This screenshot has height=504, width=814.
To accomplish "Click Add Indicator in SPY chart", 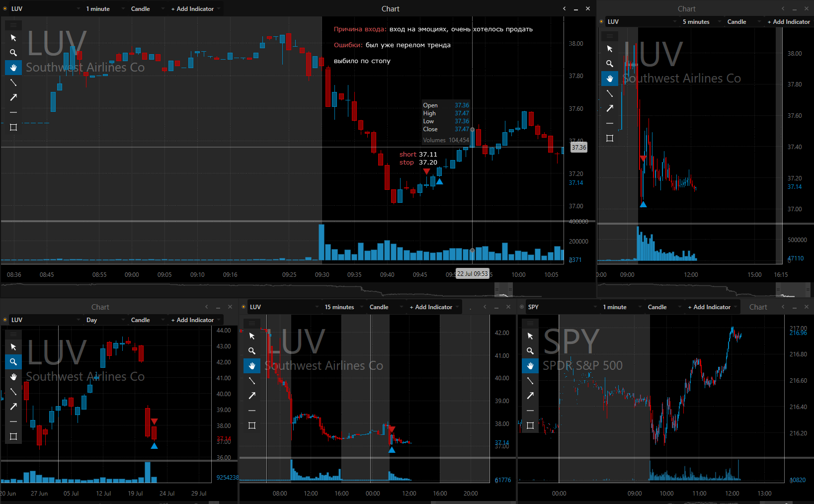I will click(x=712, y=307).
